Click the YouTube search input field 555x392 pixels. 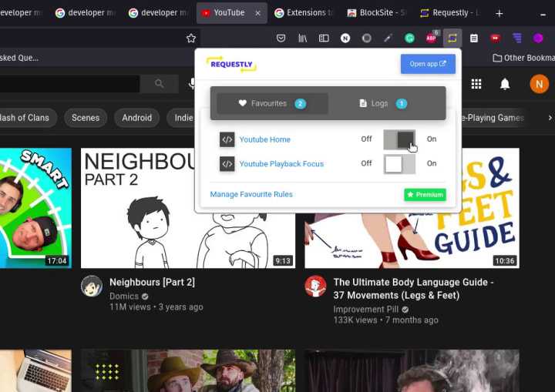pos(69,83)
